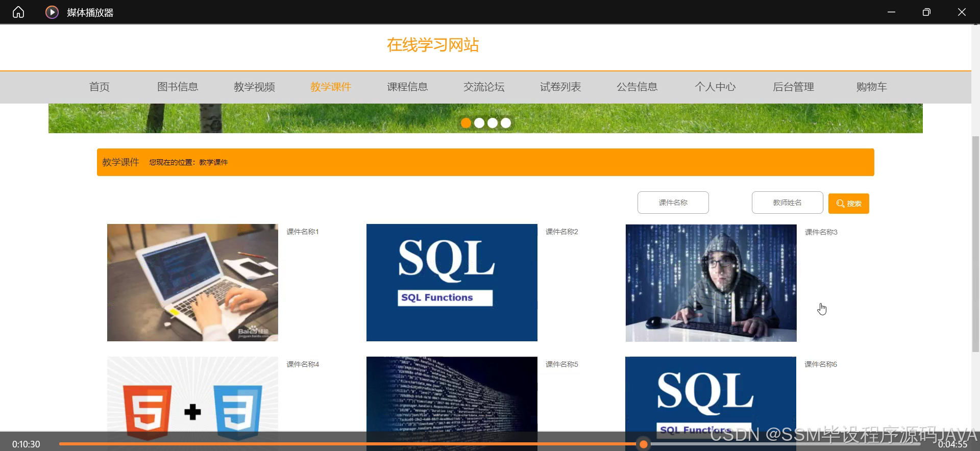Select the second carousel dot
Screen dimensions: 980x451
click(x=479, y=123)
